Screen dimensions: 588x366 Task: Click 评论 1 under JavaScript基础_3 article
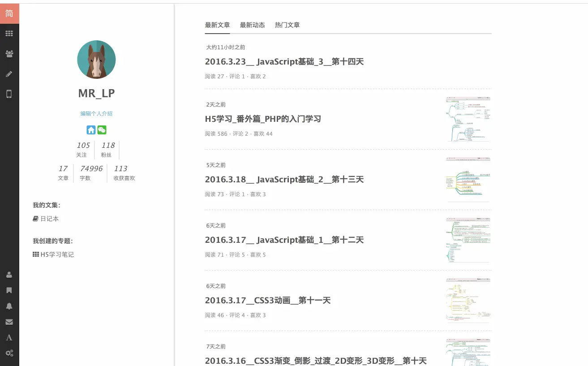pyautogui.click(x=237, y=77)
